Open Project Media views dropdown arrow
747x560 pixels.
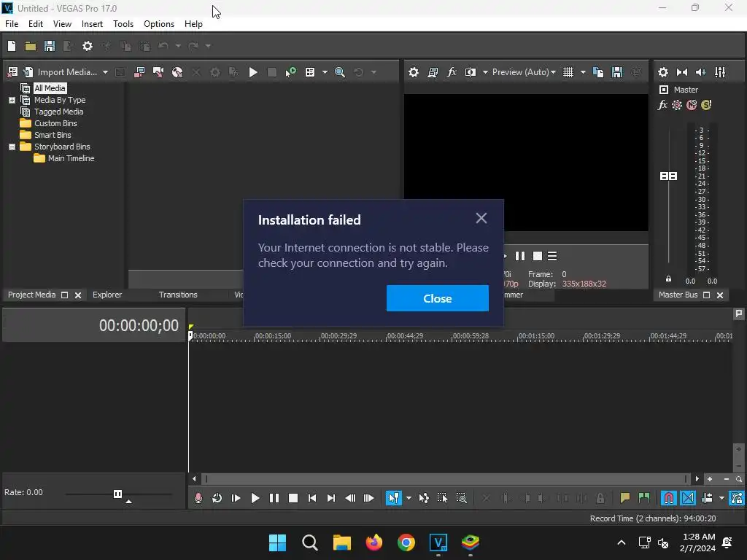(325, 72)
